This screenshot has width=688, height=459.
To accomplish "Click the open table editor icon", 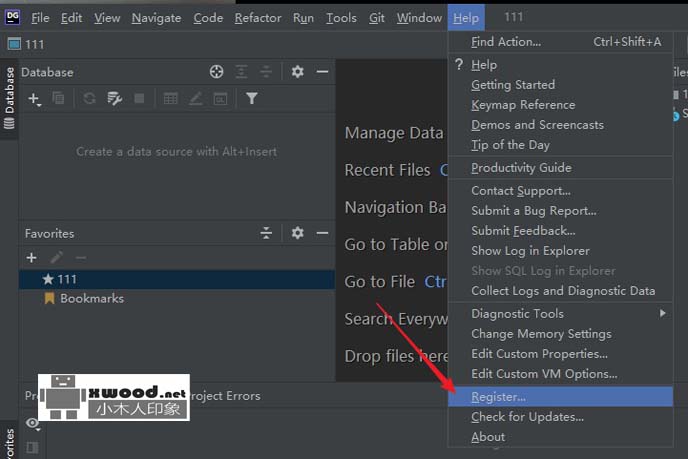I will tap(170, 98).
